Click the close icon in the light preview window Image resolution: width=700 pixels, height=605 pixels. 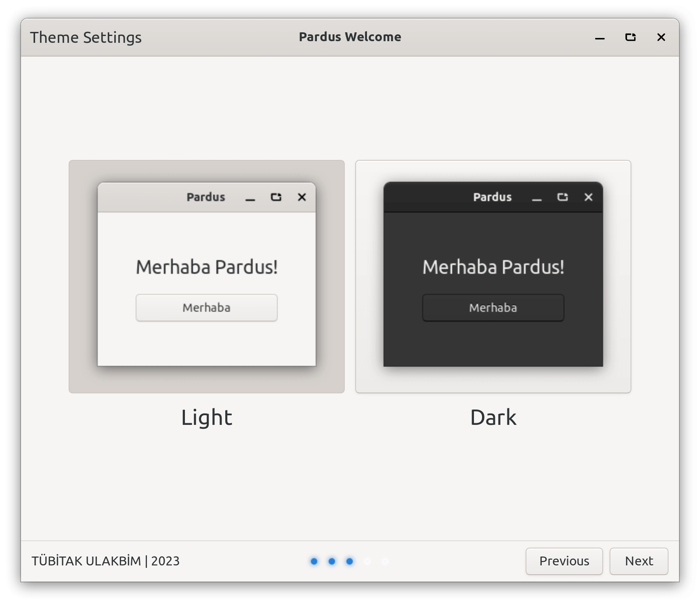[302, 197]
